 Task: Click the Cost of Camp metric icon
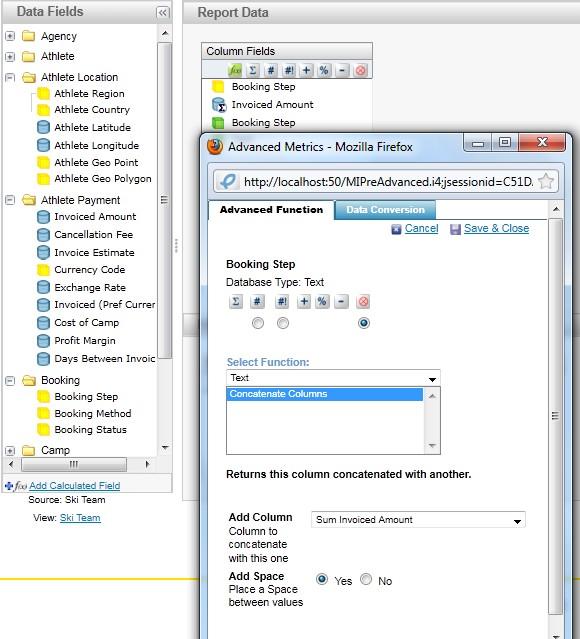43,323
